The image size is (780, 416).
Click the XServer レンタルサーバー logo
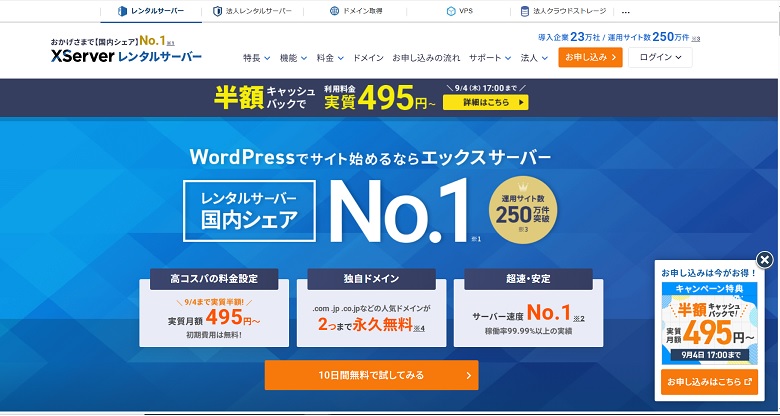click(126, 57)
